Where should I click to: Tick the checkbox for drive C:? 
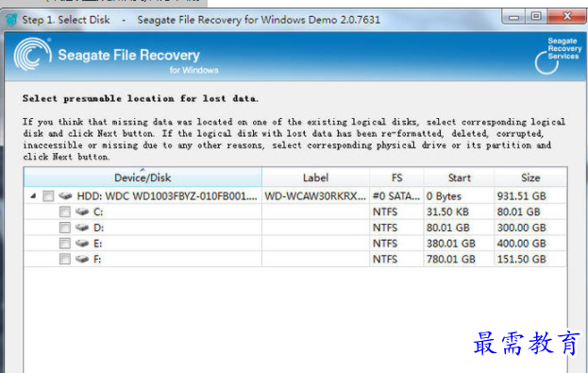pos(65,212)
